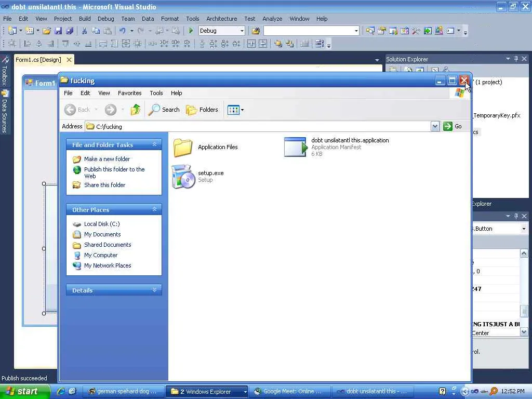The image size is (532, 399).
Task: Click the Start Page green arrow icon
Action: pyautogui.click(x=428, y=31)
